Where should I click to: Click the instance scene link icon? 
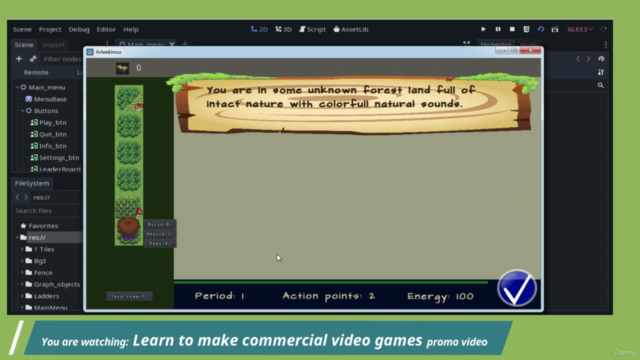[x=33, y=59]
